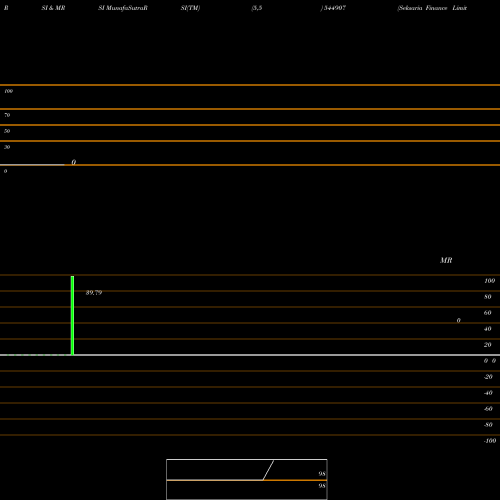Click the 20 label on MR scale
Screen dimensions: 500x500
click(488, 345)
